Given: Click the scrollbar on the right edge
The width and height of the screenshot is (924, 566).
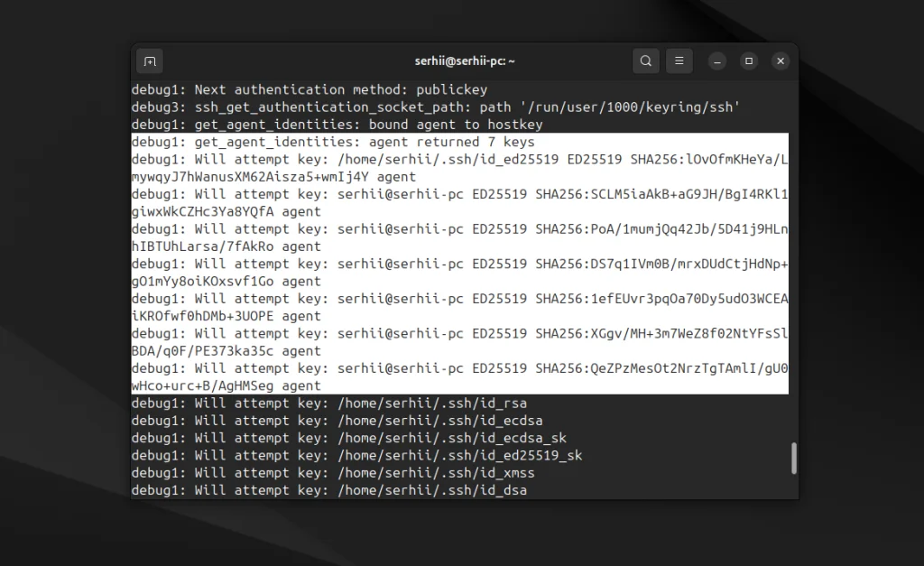Looking at the screenshot, I should (x=793, y=459).
